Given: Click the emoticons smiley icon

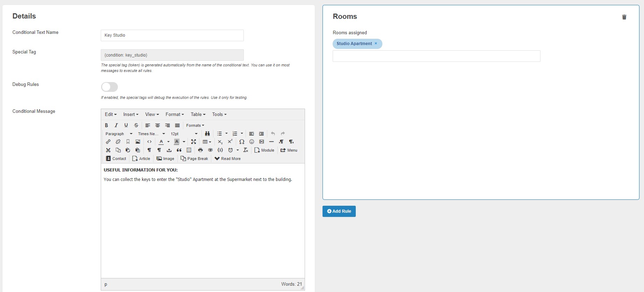Looking at the screenshot, I should click(252, 142).
